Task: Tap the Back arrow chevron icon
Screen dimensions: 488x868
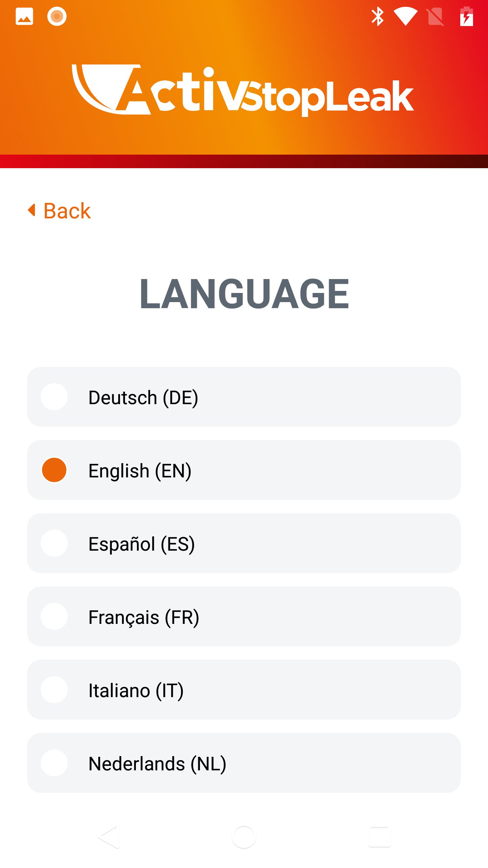Action: [32, 210]
